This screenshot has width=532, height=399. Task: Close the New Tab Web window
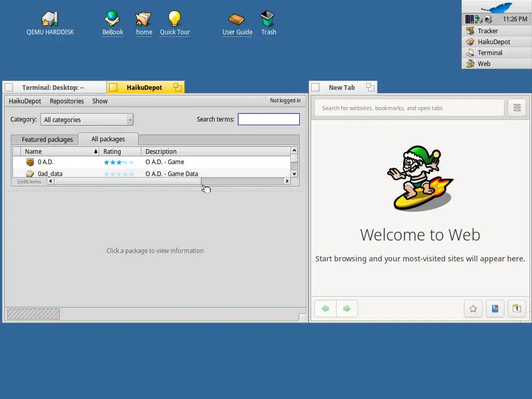315,87
